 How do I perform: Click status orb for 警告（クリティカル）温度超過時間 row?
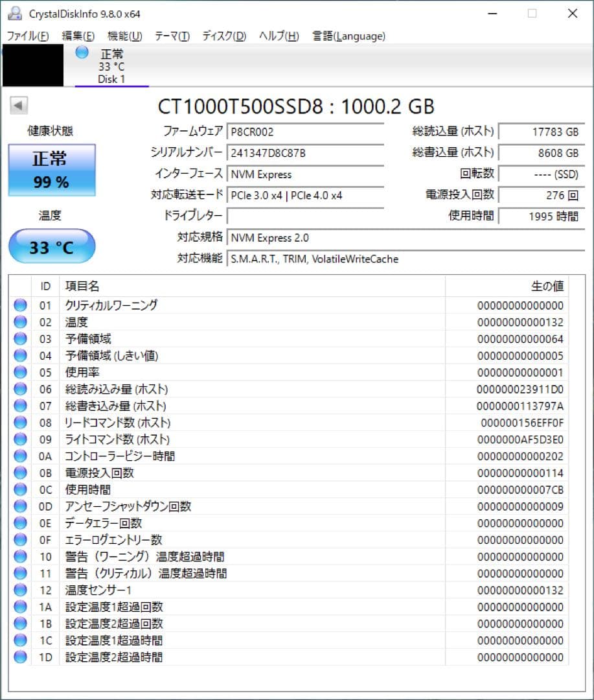coord(20,573)
